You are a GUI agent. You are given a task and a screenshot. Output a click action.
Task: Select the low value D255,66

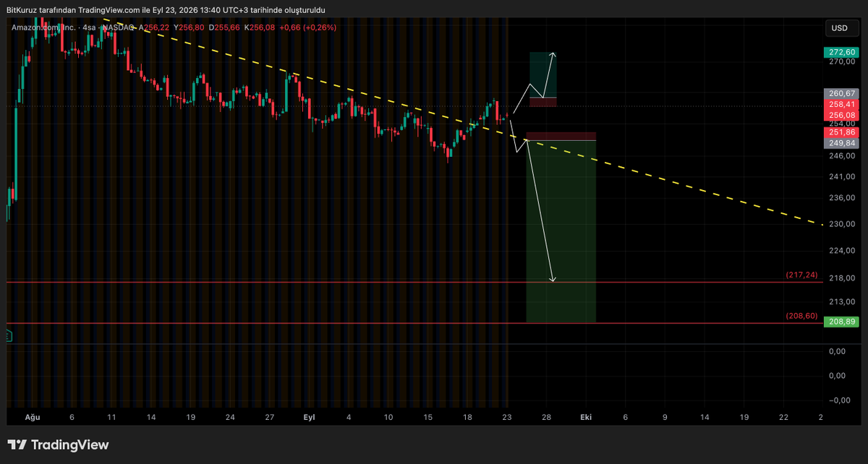(224, 27)
